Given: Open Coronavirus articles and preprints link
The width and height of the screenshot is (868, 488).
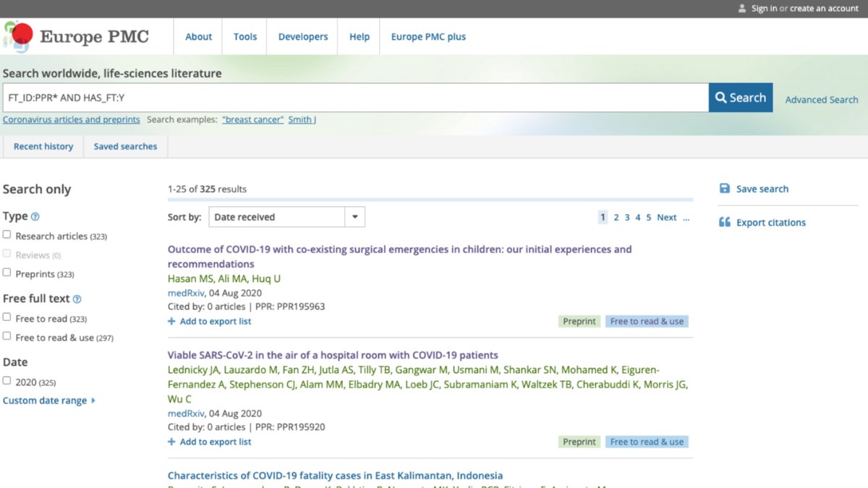Looking at the screenshot, I should pyautogui.click(x=72, y=120).
